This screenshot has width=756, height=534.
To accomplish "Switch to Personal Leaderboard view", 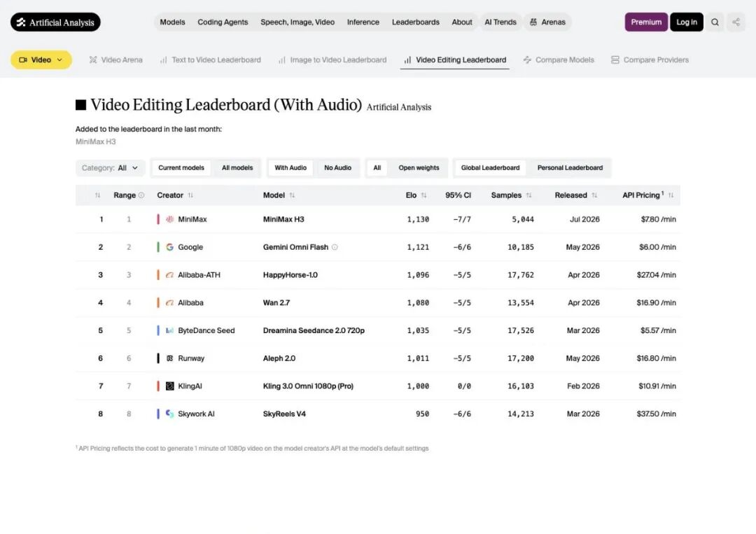I will tap(570, 168).
